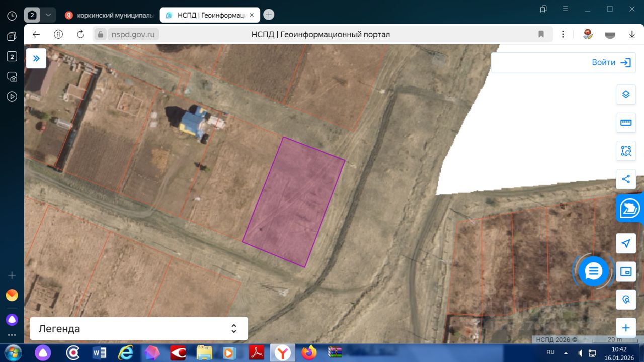Click the map search-target tool
The width and height of the screenshot is (644, 362).
pyautogui.click(x=626, y=300)
